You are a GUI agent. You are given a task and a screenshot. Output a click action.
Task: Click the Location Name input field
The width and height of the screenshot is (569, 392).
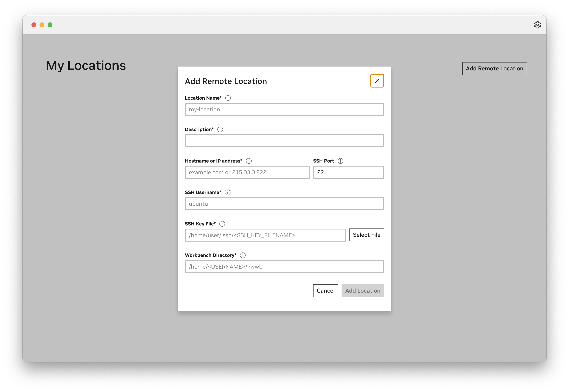[x=284, y=109]
